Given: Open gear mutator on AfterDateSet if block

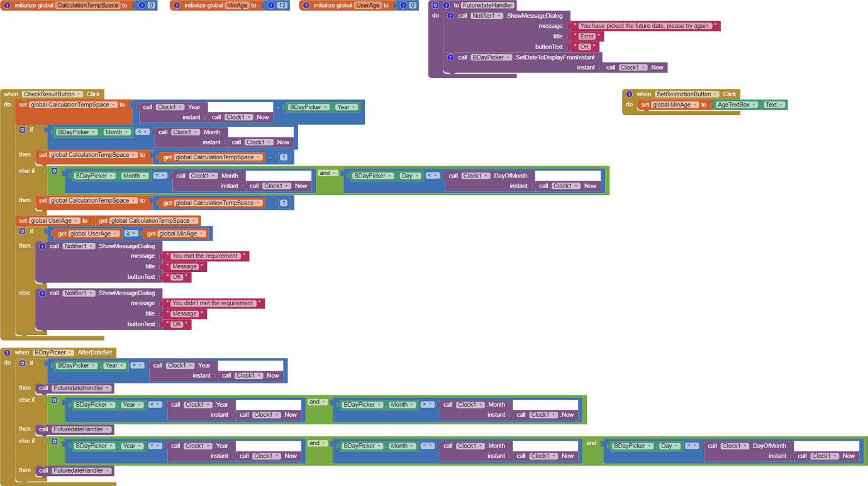Looking at the screenshot, I should point(22,363).
